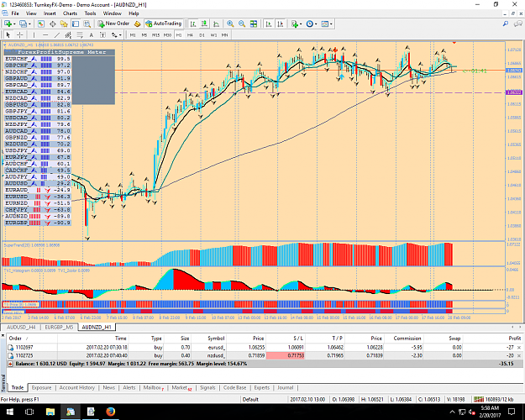
Task: Open the Journal terminal tab
Action: pos(286,387)
